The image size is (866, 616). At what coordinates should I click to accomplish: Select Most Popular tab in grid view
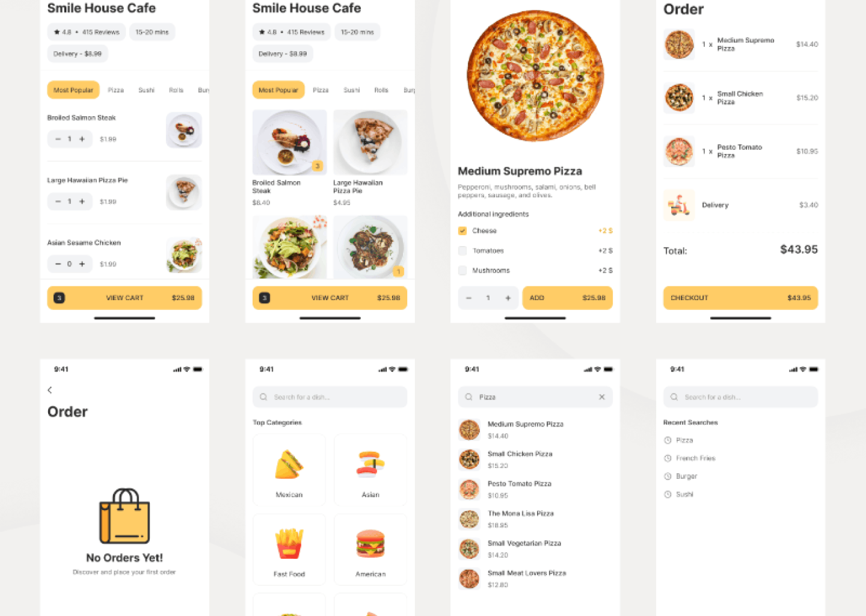coord(278,90)
